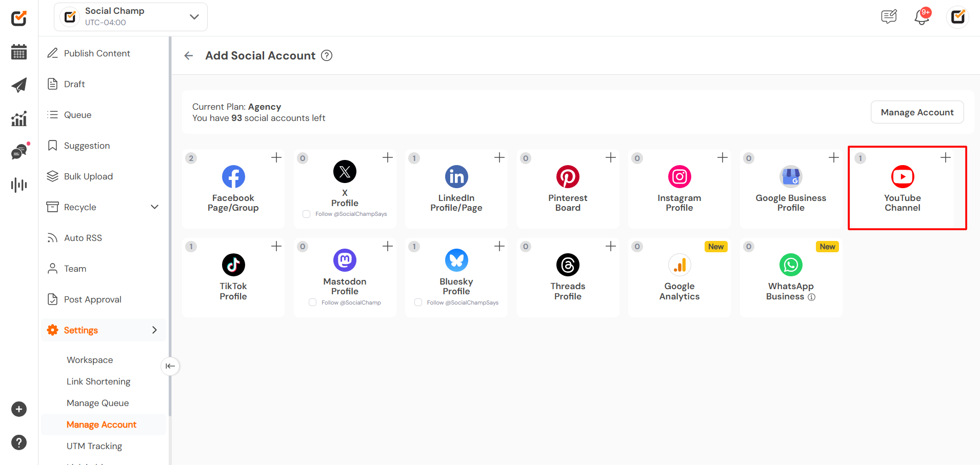Tick the Follow @SocialChamp checkbox under Mastodon
Screen dimensions: 980x465
[312, 302]
